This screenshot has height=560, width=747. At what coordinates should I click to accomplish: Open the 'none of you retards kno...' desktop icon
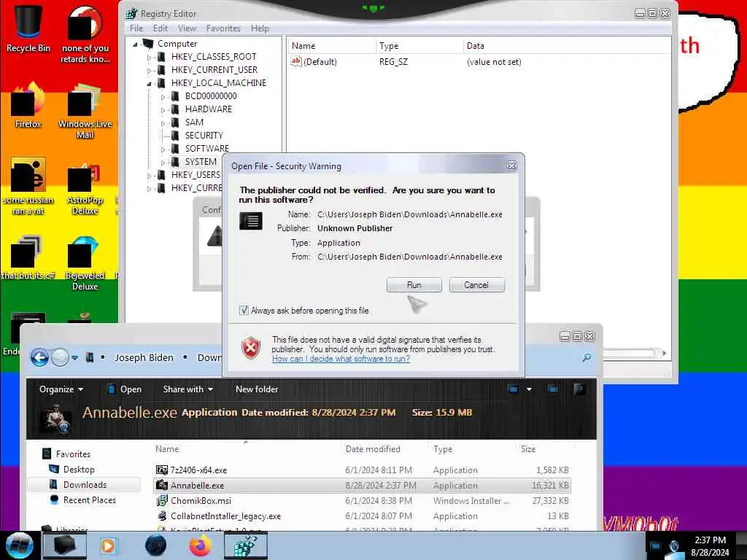(85, 34)
